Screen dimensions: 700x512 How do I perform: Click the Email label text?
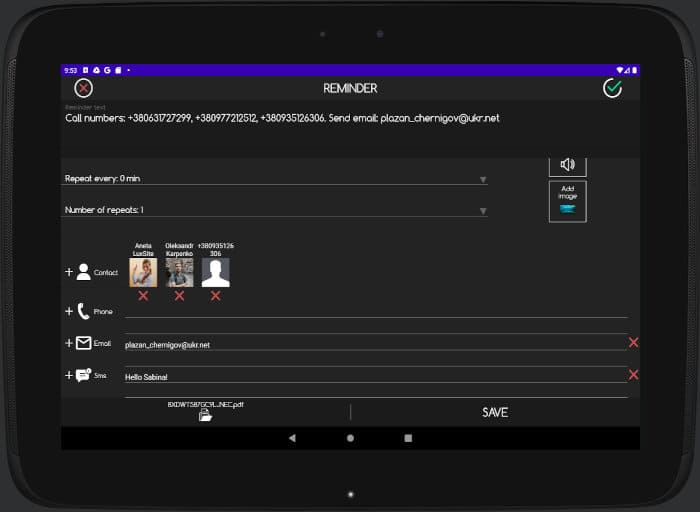click(x=102, y=343)
